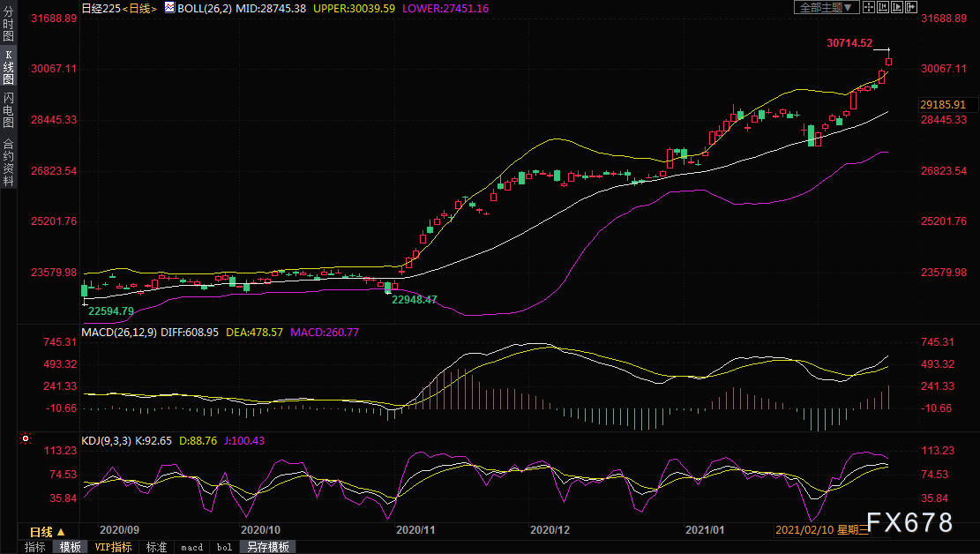The image size is (980, 554).
Task: Click the jump-to-start chart icon
Action: [x=883, y=7]
